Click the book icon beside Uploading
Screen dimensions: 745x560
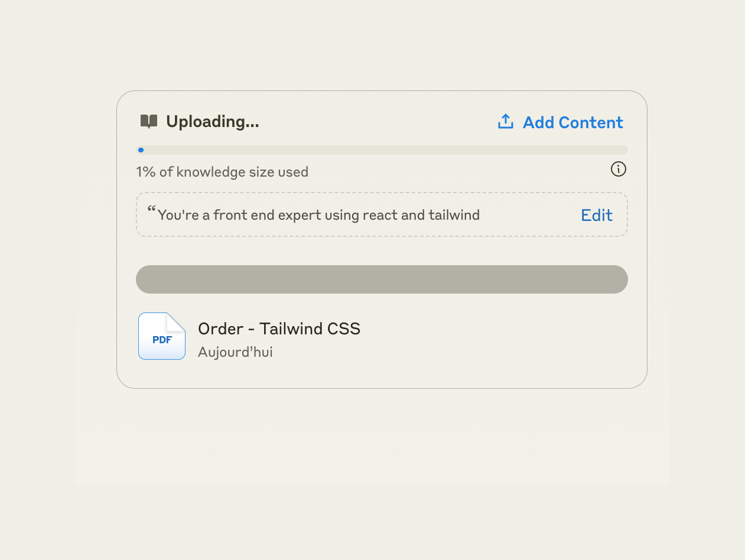(149, 122)
